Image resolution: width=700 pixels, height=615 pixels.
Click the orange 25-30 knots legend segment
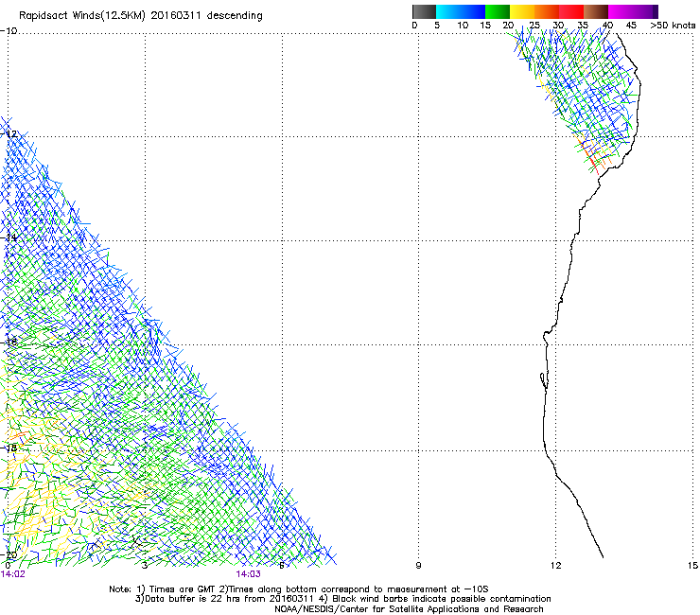tap(547, 11)
